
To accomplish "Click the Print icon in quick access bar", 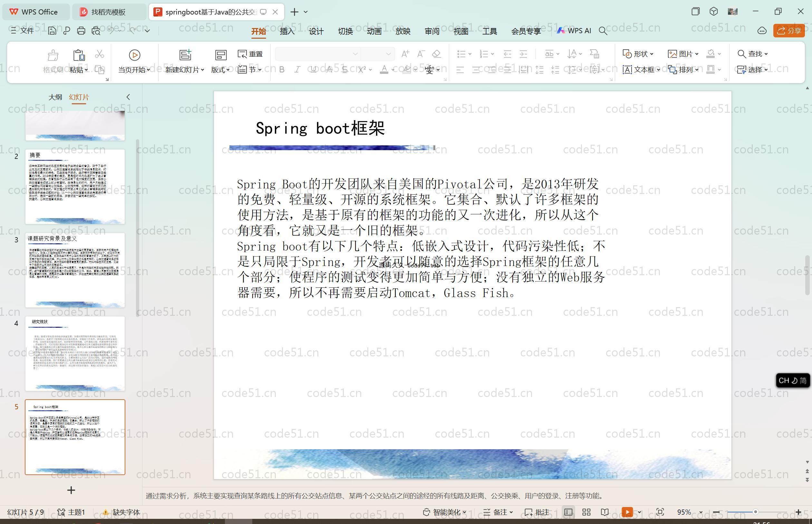I will point(81,31).
